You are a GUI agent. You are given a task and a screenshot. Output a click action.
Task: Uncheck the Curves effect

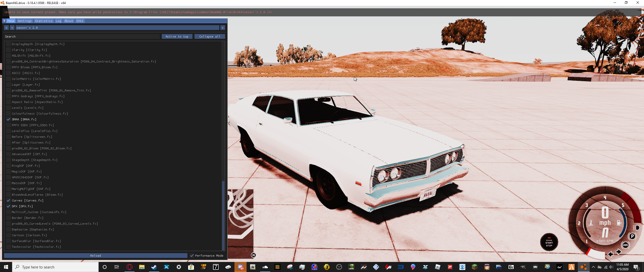[9, 200]
